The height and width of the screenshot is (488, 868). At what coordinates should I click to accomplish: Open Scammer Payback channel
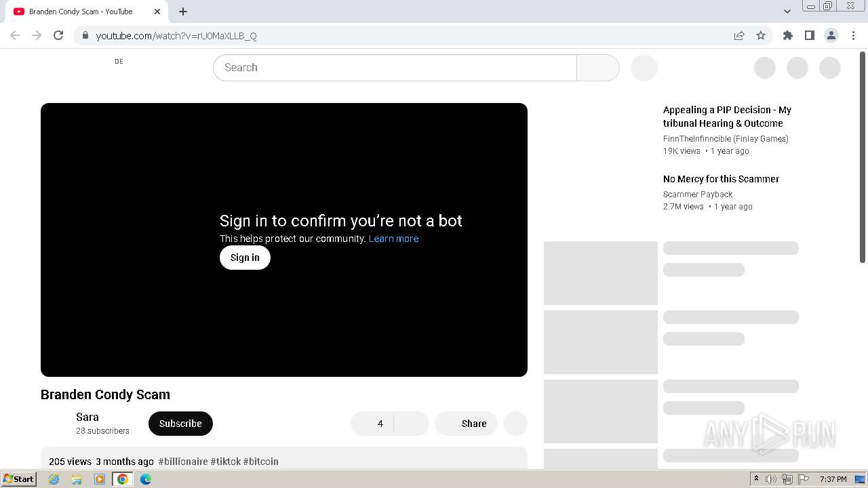[698, 195]
